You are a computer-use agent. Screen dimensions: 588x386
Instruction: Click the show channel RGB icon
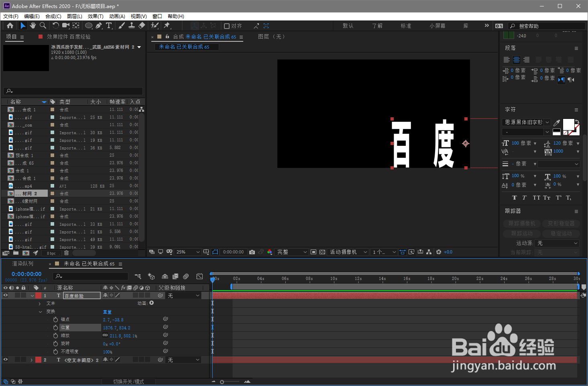click(270, 252)
